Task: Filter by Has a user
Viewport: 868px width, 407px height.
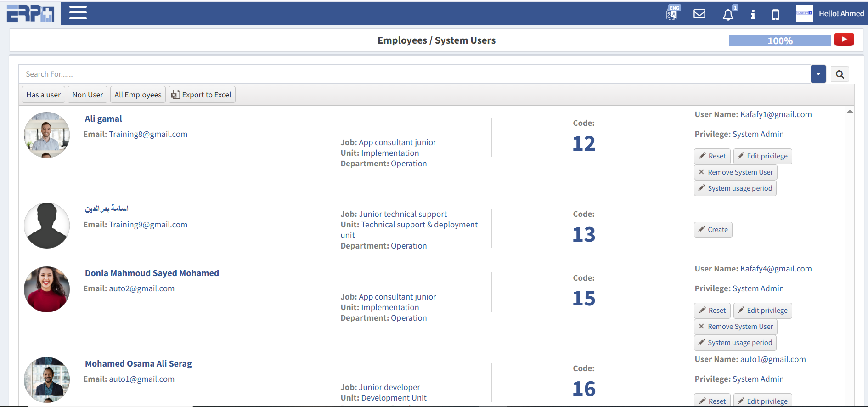Action: pos(43,95)
